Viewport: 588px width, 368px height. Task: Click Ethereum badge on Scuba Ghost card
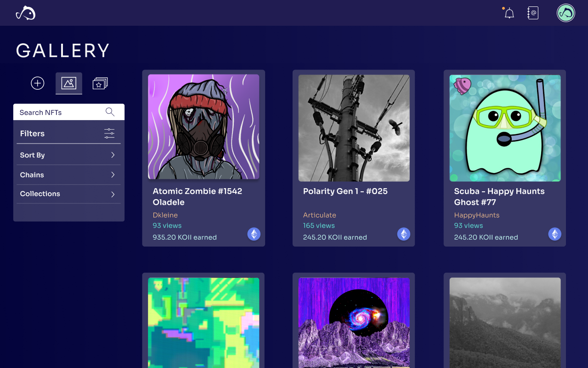[x=555, y=234]
